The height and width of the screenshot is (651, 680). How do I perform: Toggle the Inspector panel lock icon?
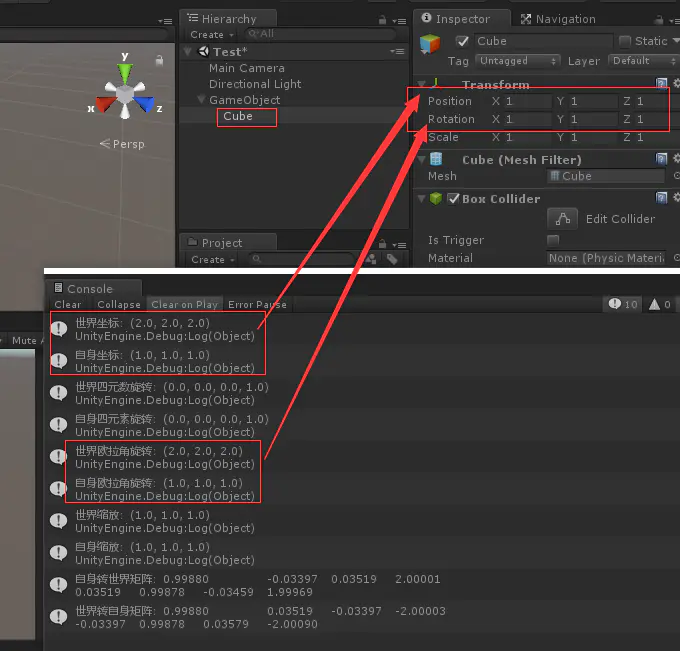tap(659, 20)
